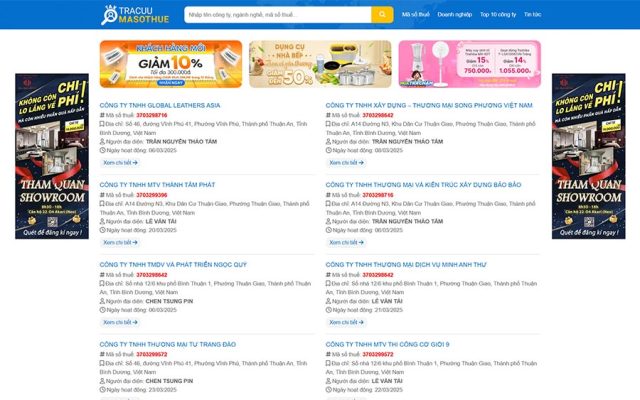Image resolution: width=640 pixels, height=400 pixels.
Task: Click the red tax code of Minh Anh Thư
Action: (378, 275)
